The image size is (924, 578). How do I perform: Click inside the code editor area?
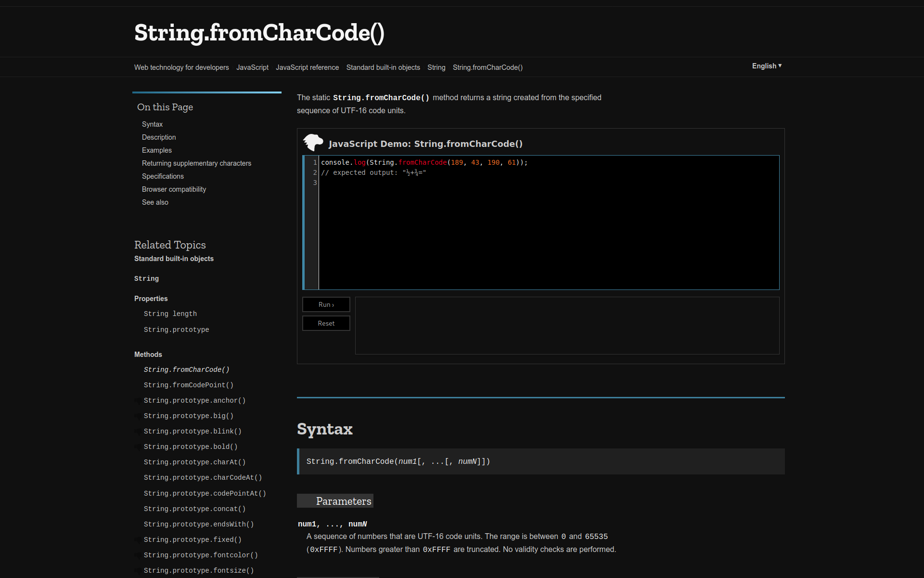pyautogui.click(x=549, y=223)
